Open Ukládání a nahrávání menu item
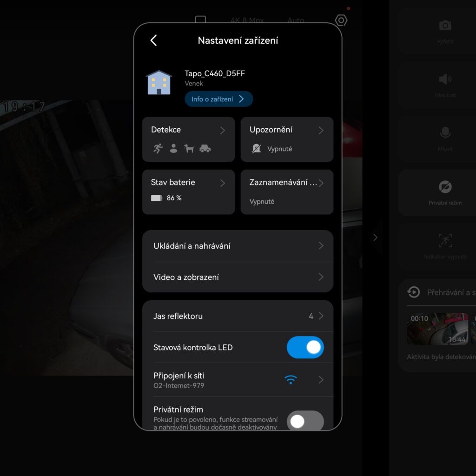The image size is (476, 476). [x=238, y=246]
